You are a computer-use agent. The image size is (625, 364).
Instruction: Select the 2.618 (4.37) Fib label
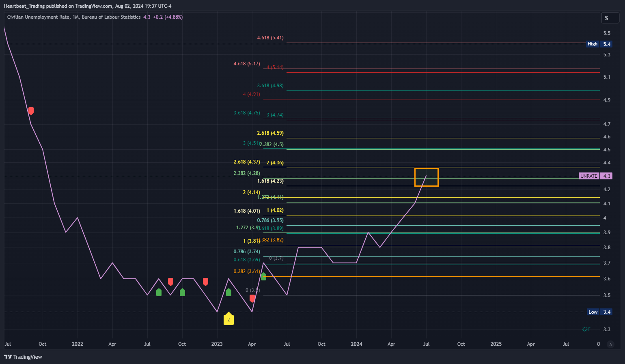point(247,162)
